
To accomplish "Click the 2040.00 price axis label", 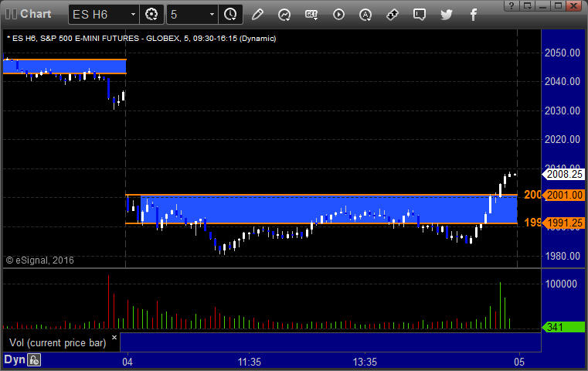I will pos(563,81).
